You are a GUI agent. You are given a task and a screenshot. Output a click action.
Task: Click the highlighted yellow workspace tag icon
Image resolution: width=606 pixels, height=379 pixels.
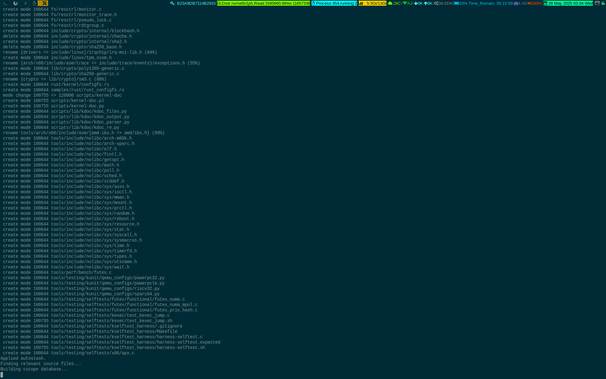click(43, 3)
